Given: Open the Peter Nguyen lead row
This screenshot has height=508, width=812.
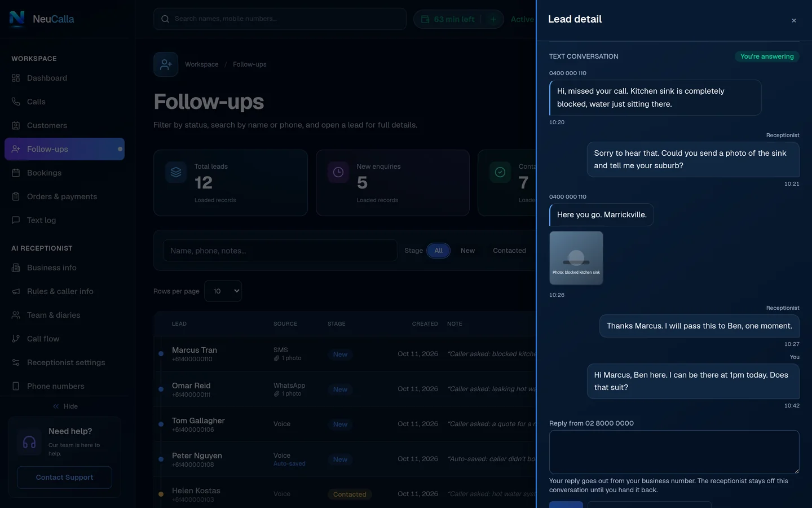Looking at the screenshot, I should (345, 459).
